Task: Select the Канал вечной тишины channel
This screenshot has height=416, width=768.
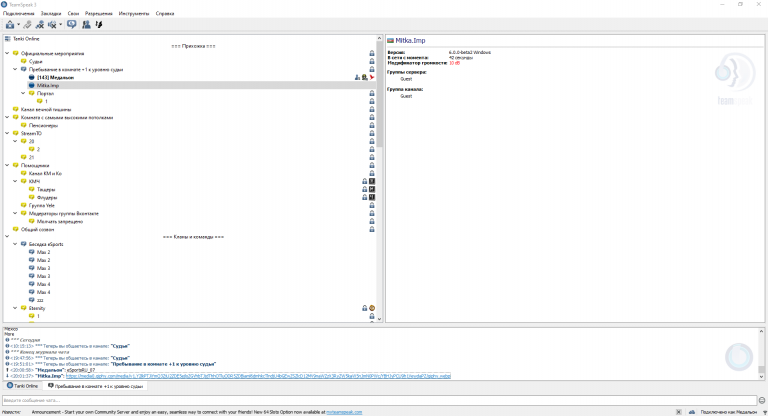Action: click(46, 109)
